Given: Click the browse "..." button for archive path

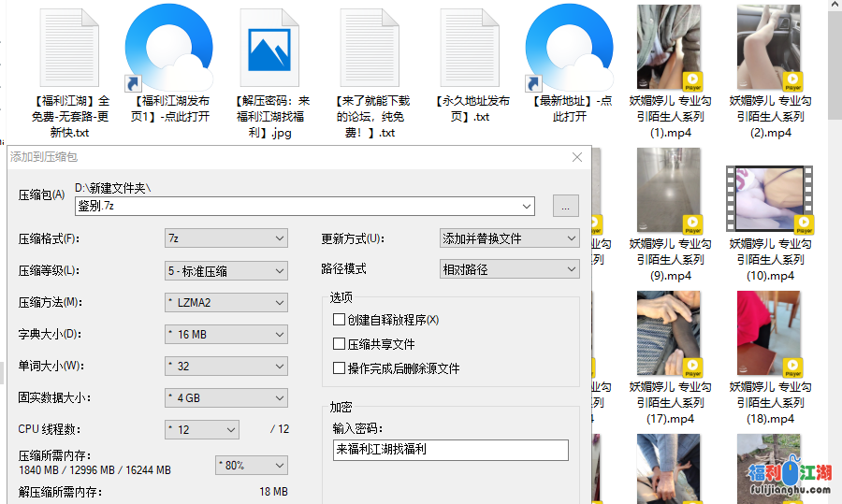Looking at the screenshot, I should tap(566, 206).
